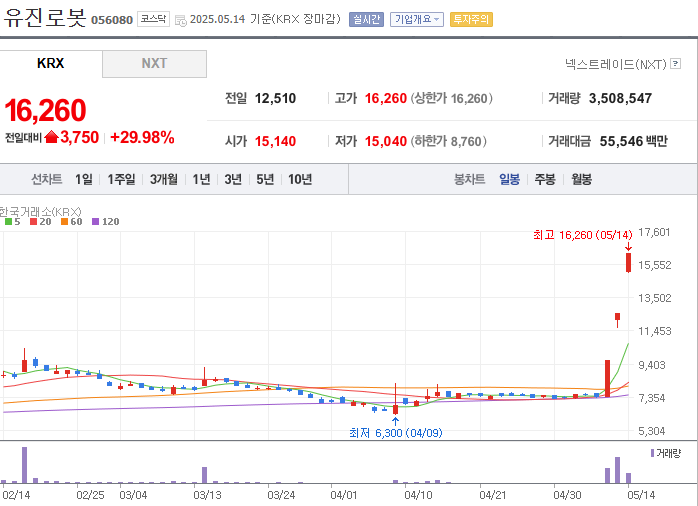Image resolution: width=698 pixels, height=506 pixels.
Task: Click the 03/13 date axis label
Action: [x=207, y=495]
